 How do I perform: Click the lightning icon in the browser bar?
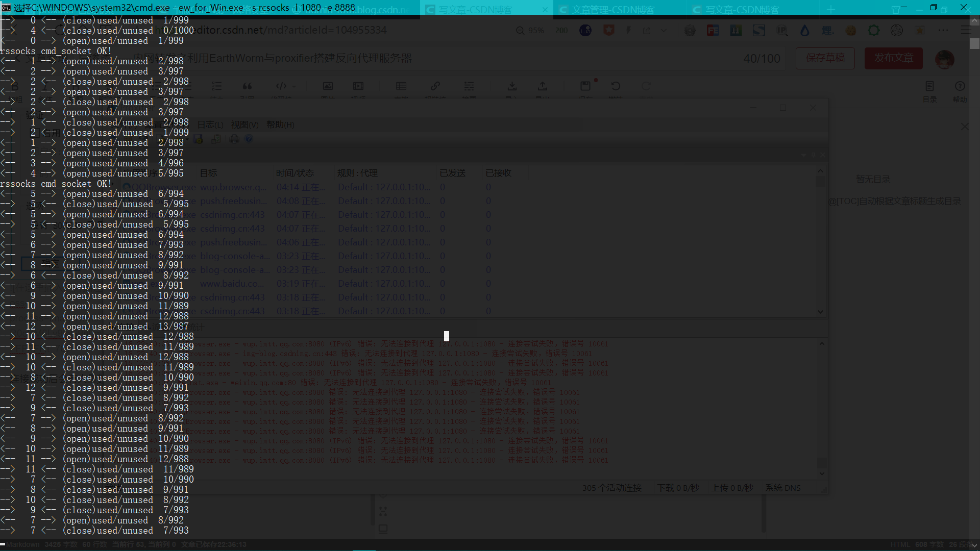[628, 31]
